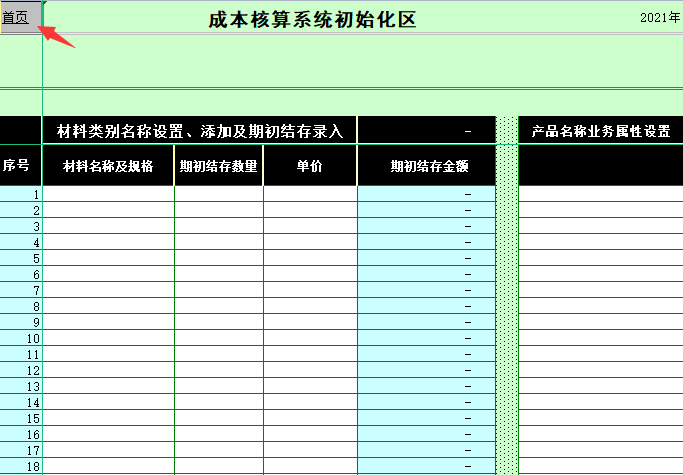The height and width of the screenshot is (475, 683).
Task: Select the 期初结存金额 column header
Action: pyautogui.click(x=426, y=166)
